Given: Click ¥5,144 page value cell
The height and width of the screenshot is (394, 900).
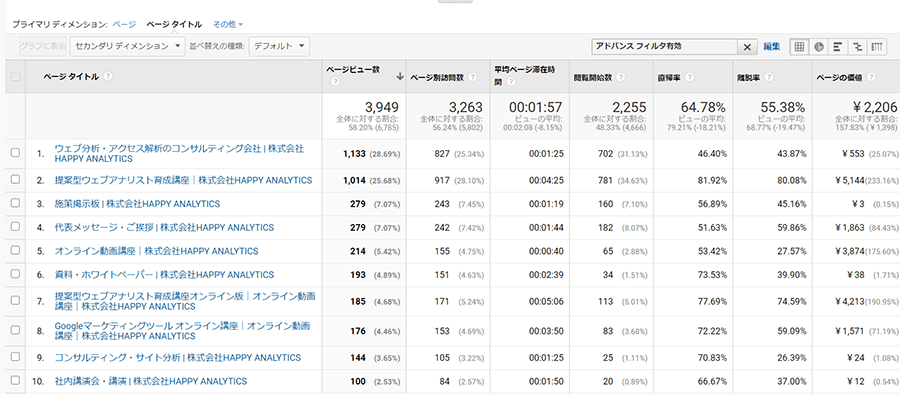Looking at the screenshot, I should [849, 180].
